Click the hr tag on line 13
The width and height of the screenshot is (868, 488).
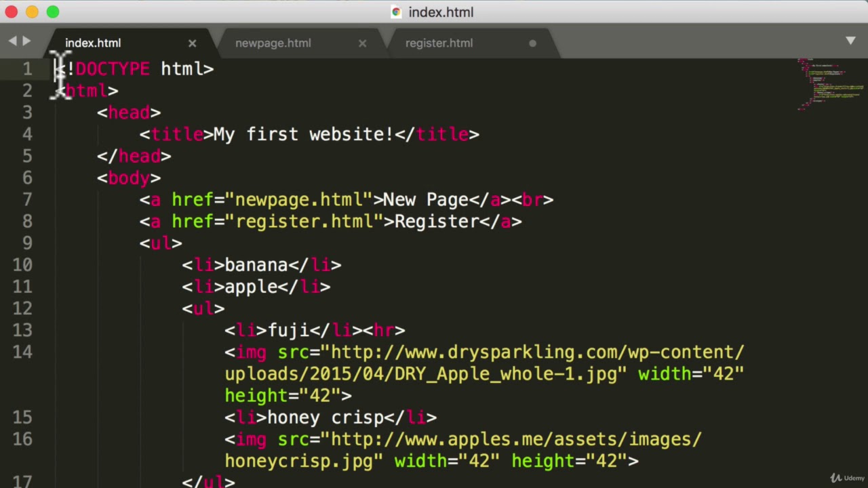pyautogui.click(x=384, y=330)
